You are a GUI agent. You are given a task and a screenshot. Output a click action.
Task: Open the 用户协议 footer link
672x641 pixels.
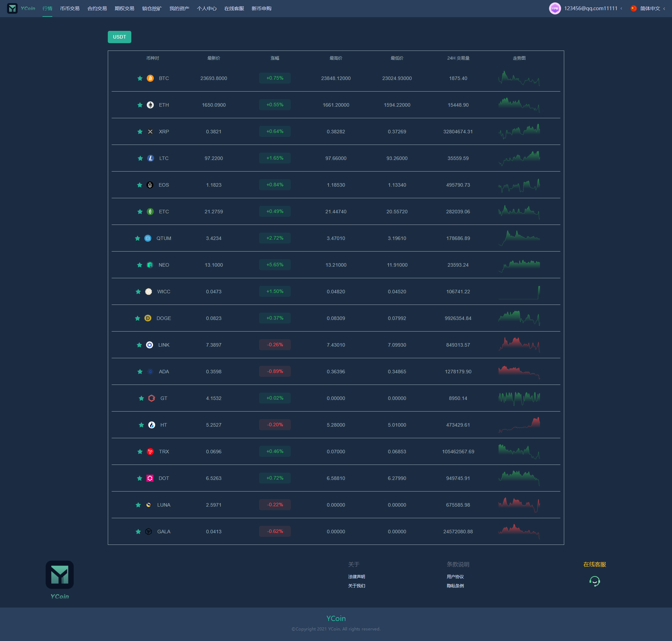point(455,576)
